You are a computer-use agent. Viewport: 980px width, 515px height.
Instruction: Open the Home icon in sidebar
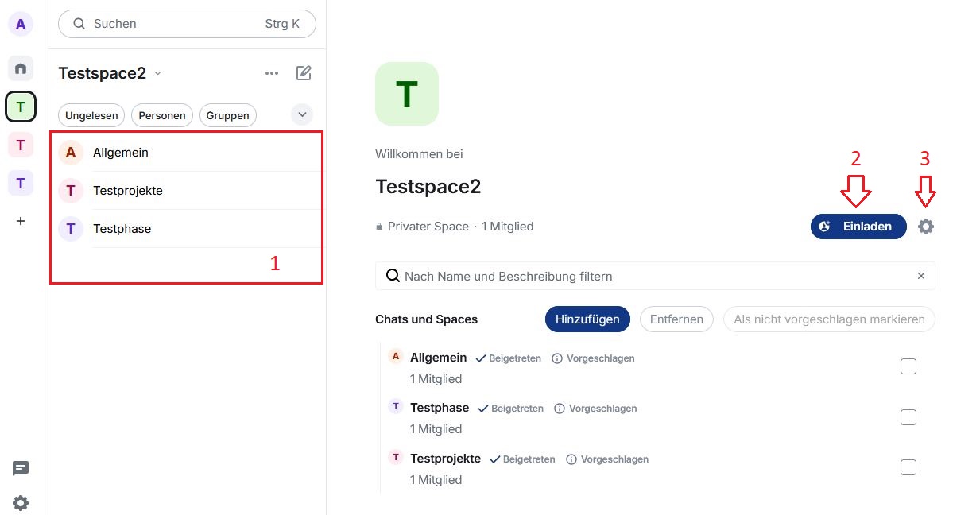click(x=21, y=68)
